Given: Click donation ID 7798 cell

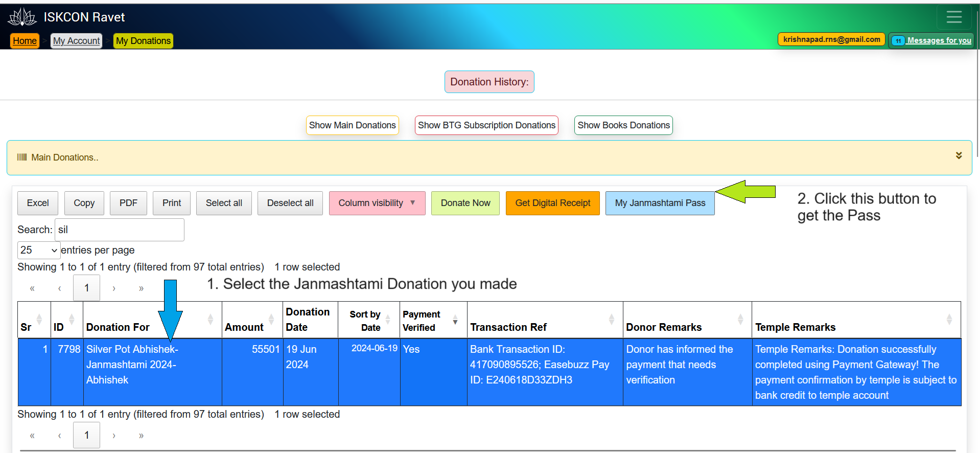Looking at the screenshot, I should (67, 372).
